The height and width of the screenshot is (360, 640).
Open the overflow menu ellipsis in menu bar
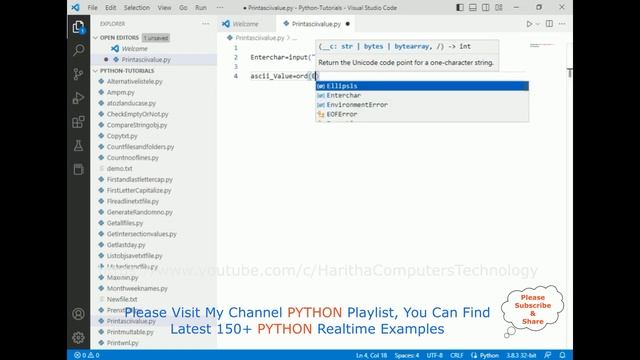tap(220, 7)
